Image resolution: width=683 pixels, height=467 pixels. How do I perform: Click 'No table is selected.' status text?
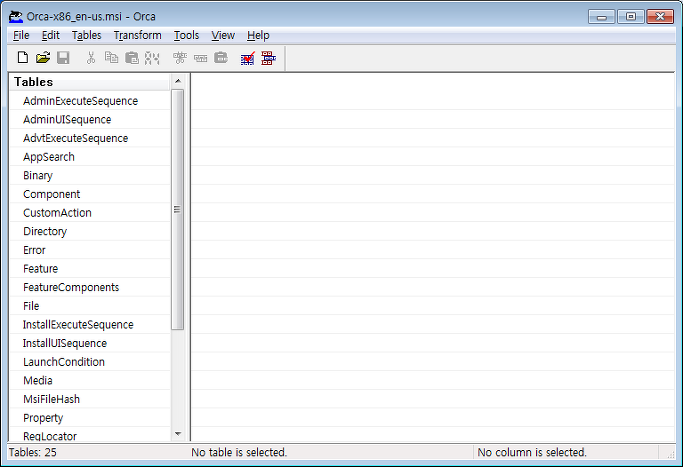click(x=239, y=453)
